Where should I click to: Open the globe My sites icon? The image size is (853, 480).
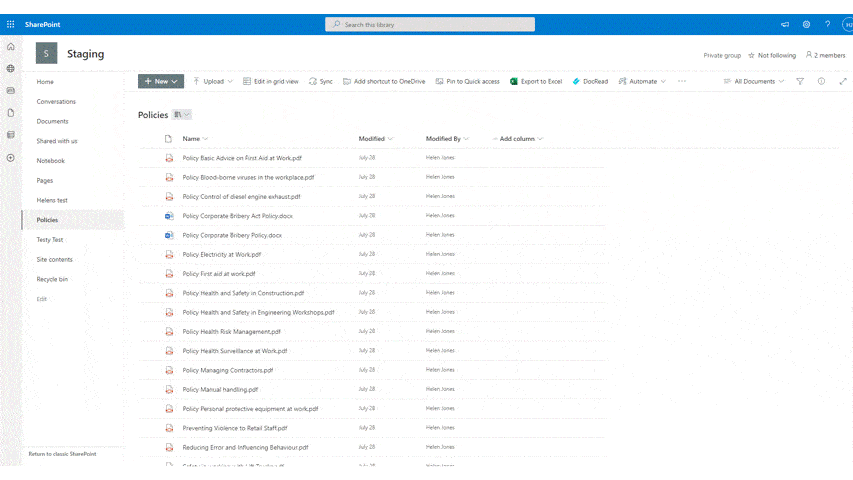11,69
